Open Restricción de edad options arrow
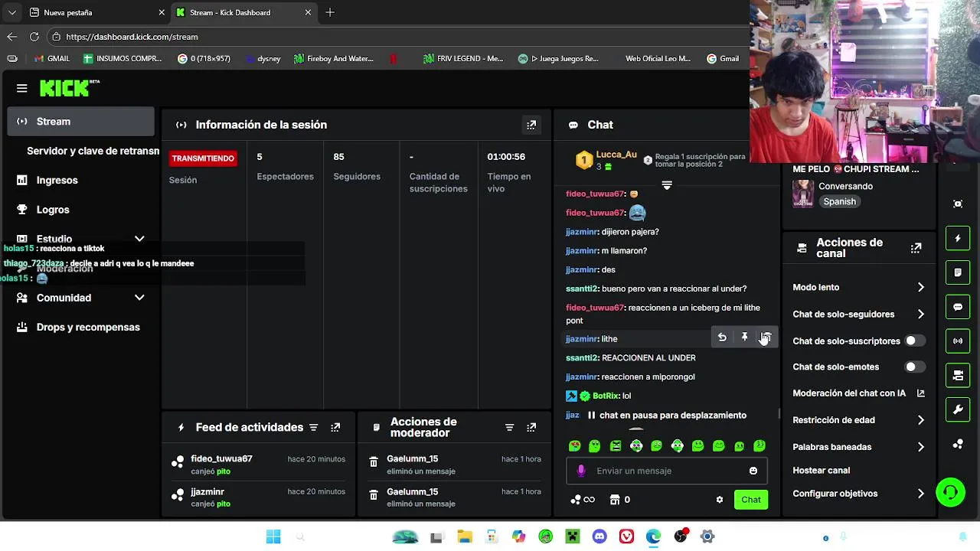Image resolution: width=980 pixels, height=551 pixels. tap(920, 420)
